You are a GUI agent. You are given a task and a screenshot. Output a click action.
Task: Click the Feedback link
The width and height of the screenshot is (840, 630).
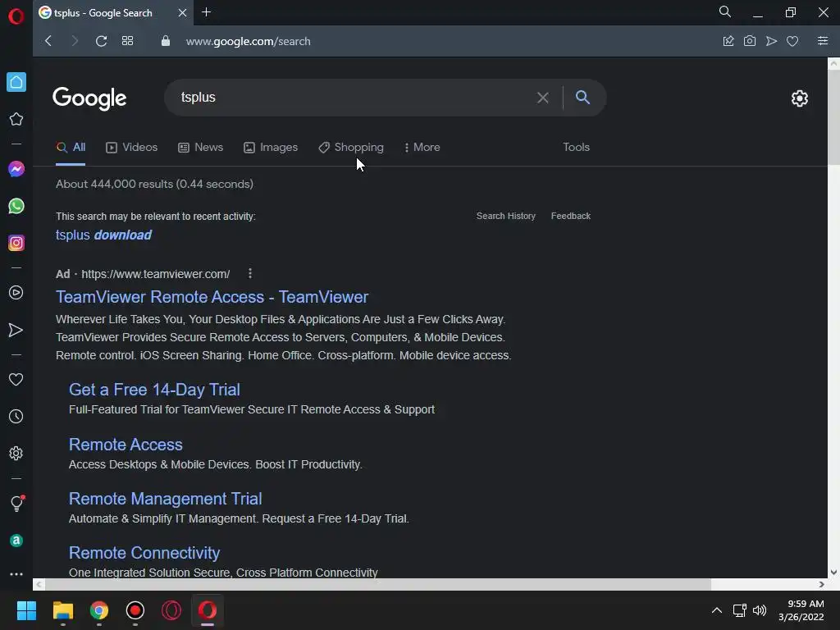[x=571, y=216]
